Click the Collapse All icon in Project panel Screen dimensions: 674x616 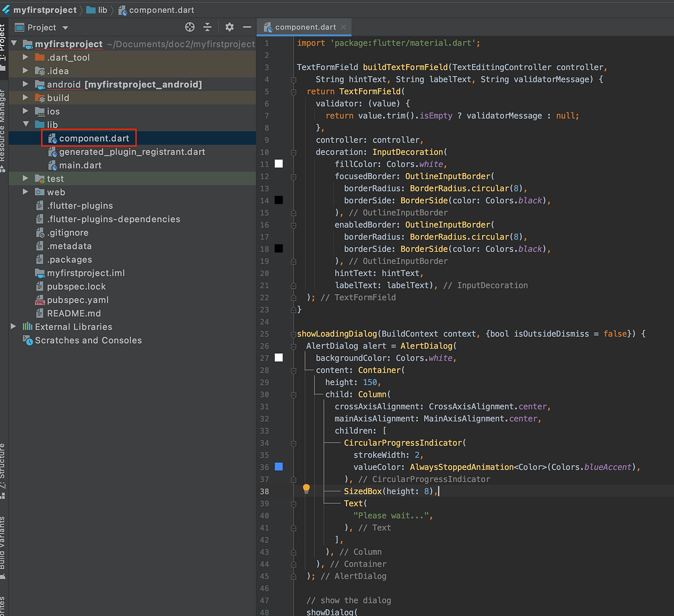click(207, 27)
